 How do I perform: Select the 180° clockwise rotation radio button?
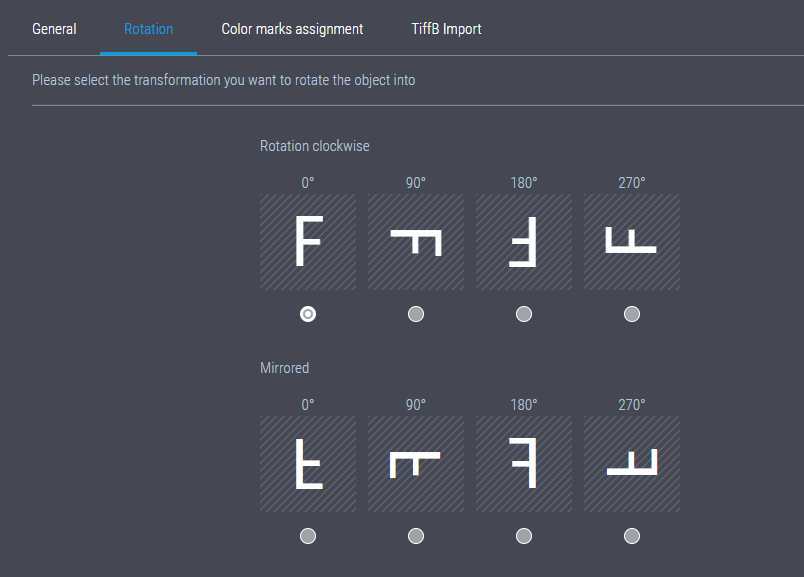[x=523, y=313]
